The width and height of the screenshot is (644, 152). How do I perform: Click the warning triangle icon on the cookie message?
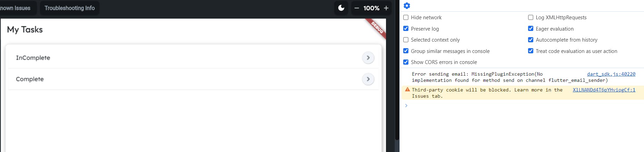407,89
